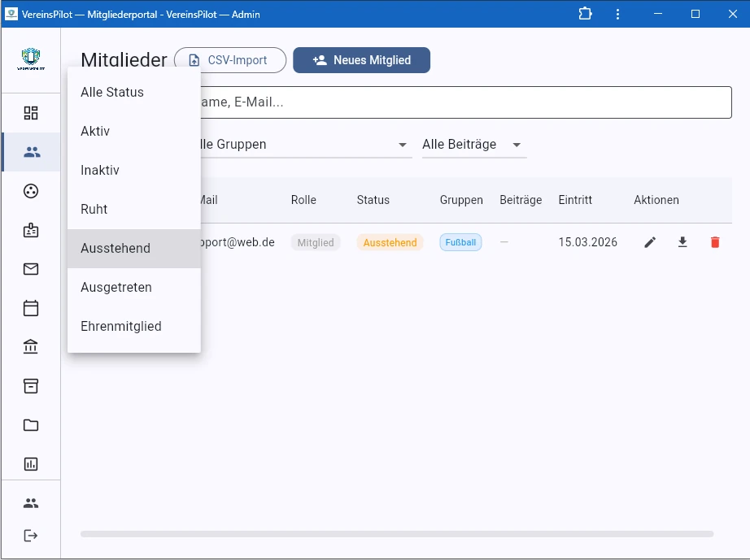Open the mail envelope icon in the sidebar
The image size is (750, 560).
(30, 269)
